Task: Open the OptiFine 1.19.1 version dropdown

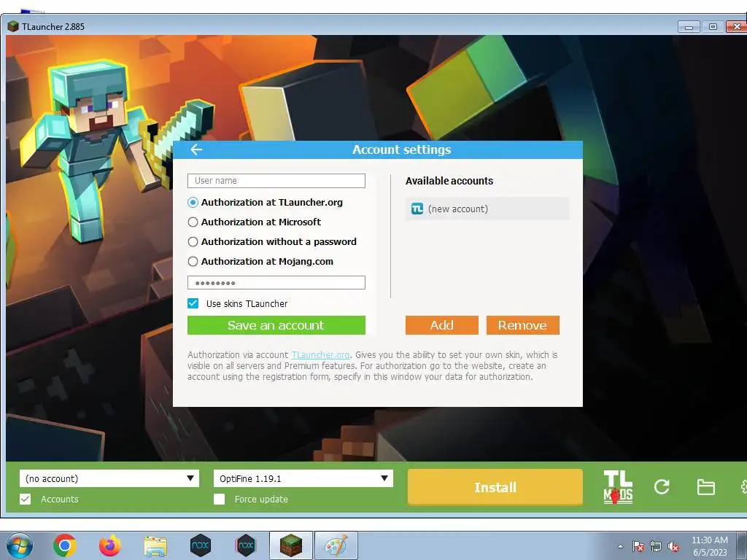Action: pyautogui.click(x=303, y=478)
